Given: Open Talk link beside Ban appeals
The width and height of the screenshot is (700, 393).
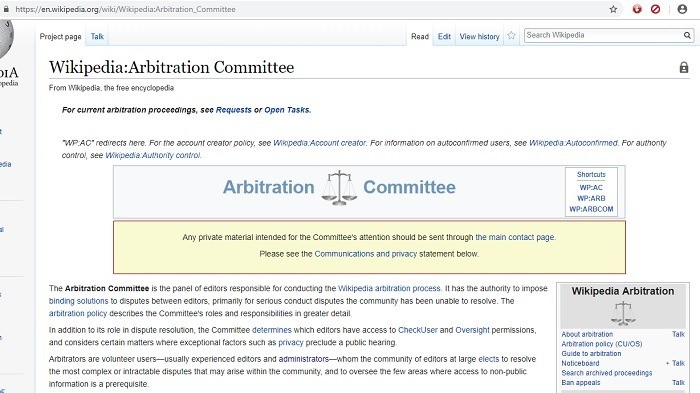Looking at the screenshot, I should click(x=678, y=383).
